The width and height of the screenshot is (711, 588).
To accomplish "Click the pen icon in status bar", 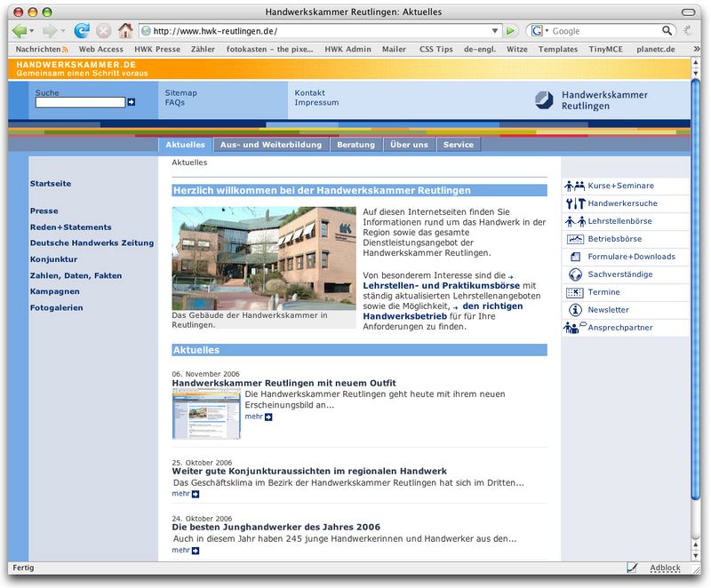I will click(632, 568).
